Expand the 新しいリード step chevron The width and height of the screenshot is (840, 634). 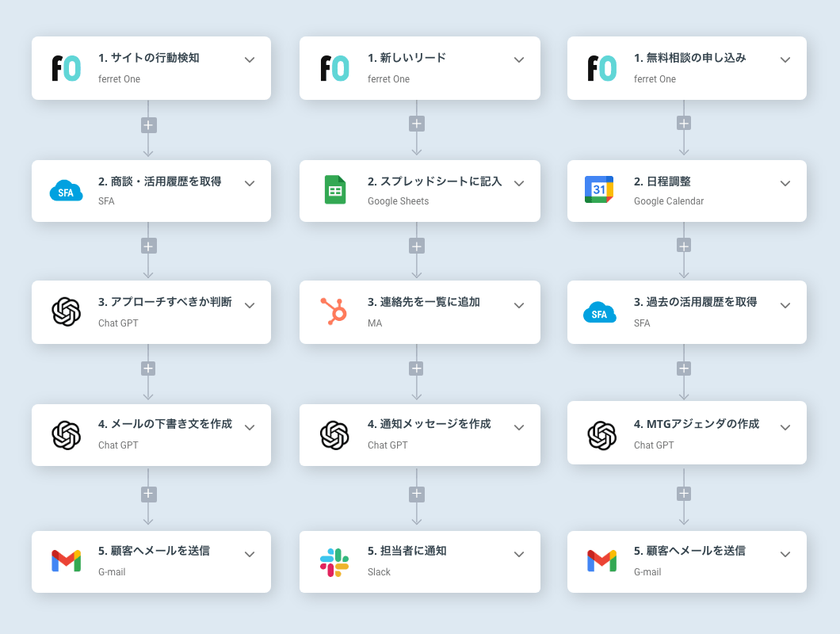[x=519, y=59]
